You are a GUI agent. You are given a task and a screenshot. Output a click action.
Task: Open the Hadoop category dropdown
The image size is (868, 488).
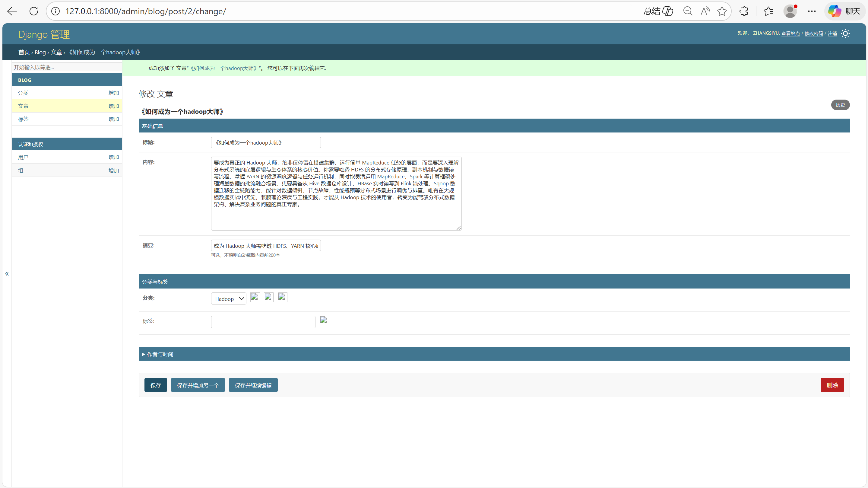click(228, 299)
